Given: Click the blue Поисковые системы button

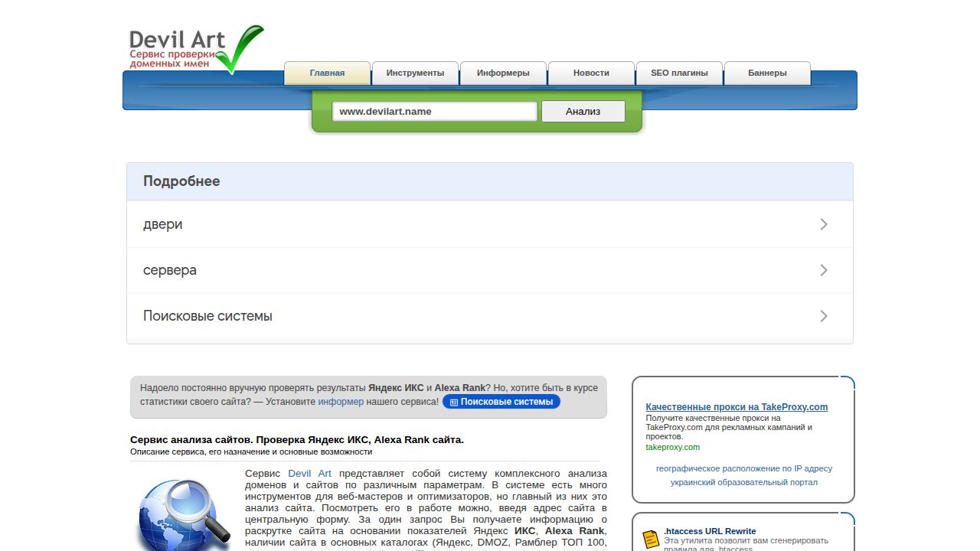Looking at the screenshot, I should pos(501,402).
